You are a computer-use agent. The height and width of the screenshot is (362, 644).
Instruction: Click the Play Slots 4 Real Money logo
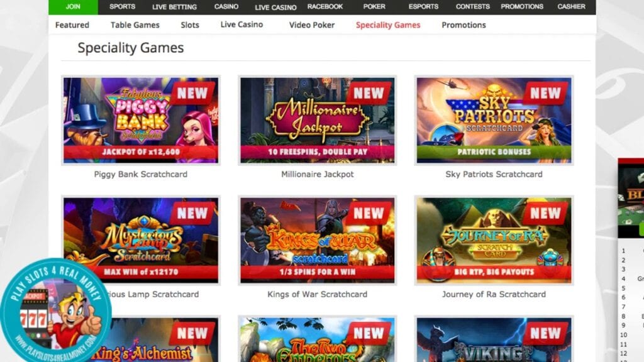tap(55, 310)
